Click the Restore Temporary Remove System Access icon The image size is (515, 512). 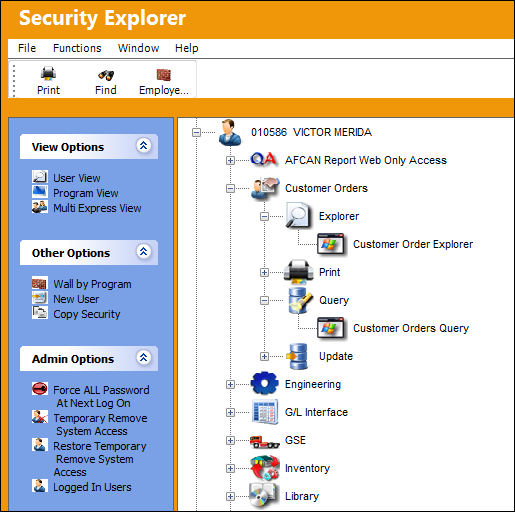(x=40, y=445)
